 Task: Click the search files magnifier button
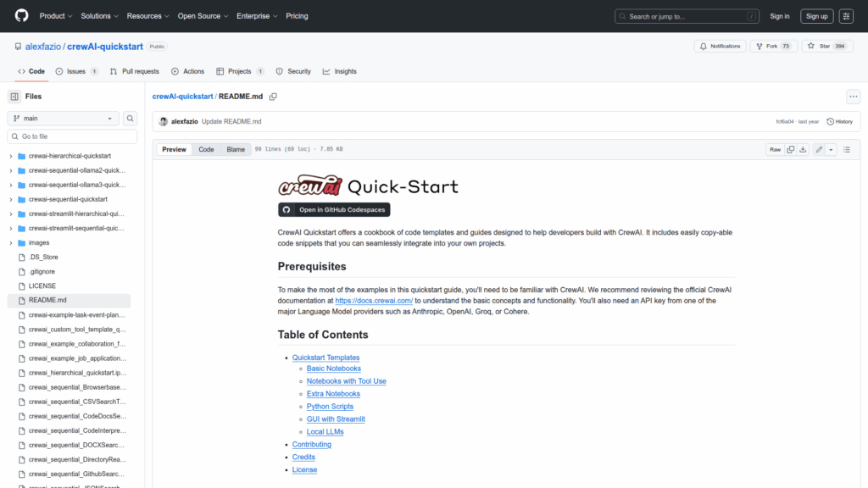[x=131, y=119]
